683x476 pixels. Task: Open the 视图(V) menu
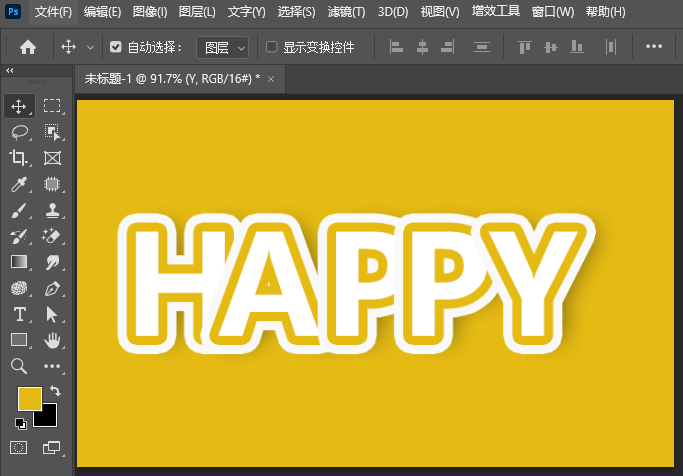[x=440, y=12]
